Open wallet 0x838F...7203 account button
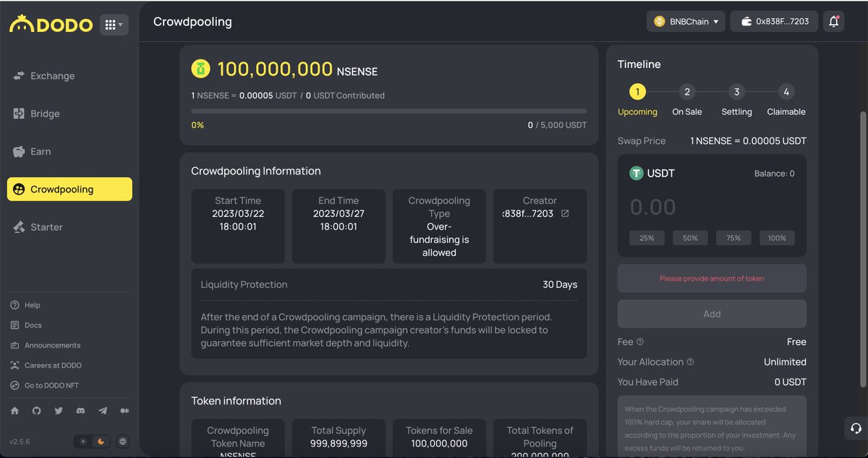 [775, 22]
